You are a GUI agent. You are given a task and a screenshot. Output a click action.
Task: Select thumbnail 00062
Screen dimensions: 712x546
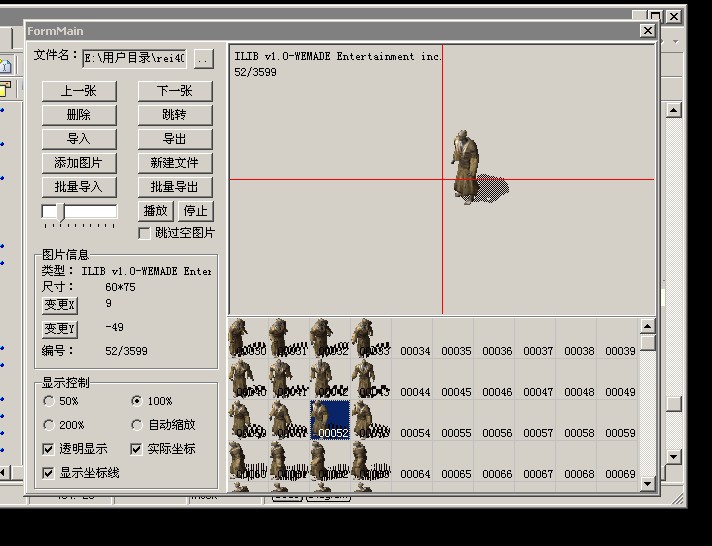(330, 461)
